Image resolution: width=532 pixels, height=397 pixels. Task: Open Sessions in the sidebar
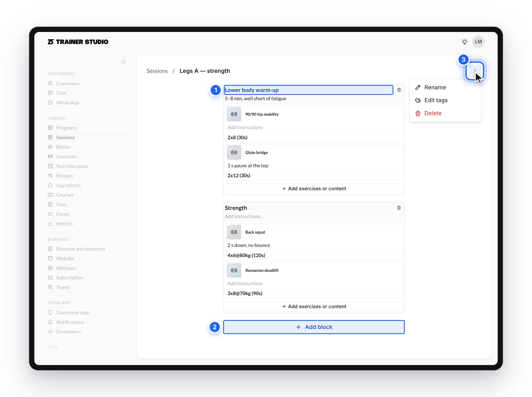(x=86, y=137)
